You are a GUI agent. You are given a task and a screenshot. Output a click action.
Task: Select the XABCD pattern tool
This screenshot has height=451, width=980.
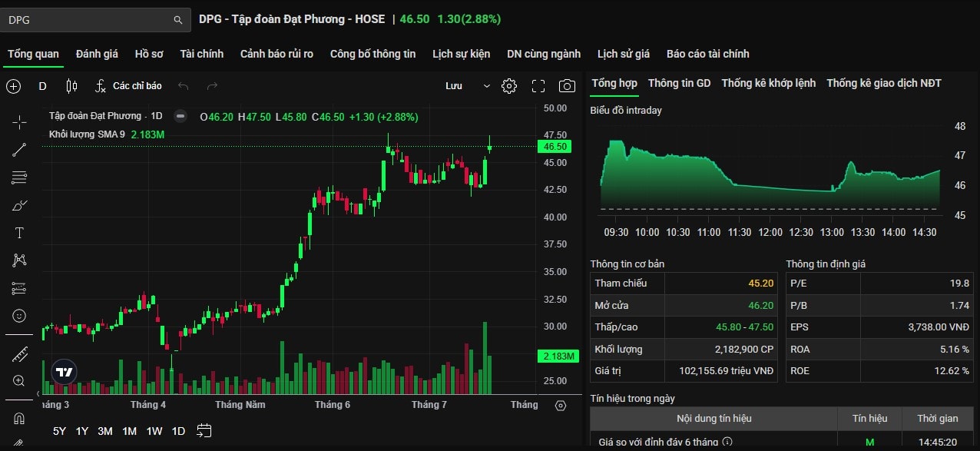pyautogui.click(x=19, y=260)
